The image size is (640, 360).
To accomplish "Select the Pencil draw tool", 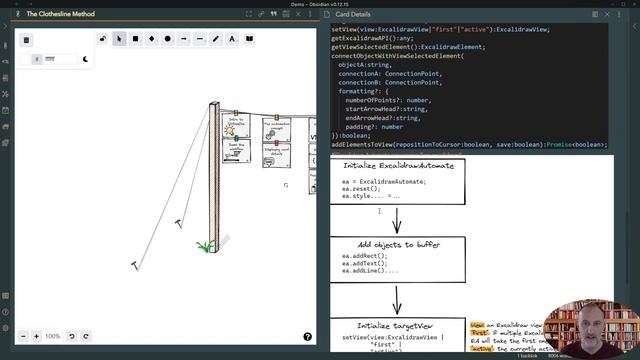I will pos(216,39).
